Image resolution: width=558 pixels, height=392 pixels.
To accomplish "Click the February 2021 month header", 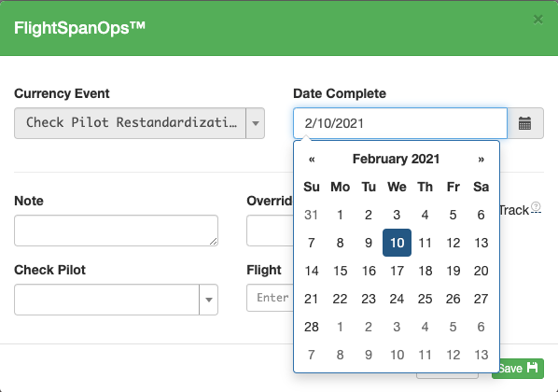I will (x=396, y=159).
